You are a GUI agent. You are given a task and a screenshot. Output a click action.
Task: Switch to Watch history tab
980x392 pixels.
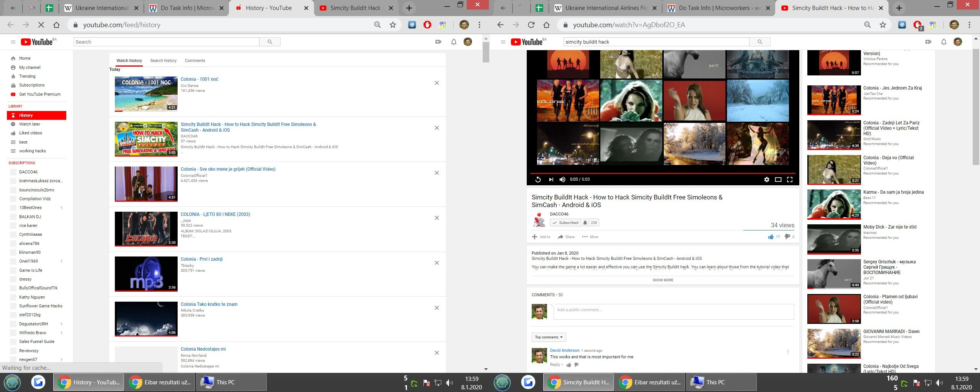click(129, 60)
